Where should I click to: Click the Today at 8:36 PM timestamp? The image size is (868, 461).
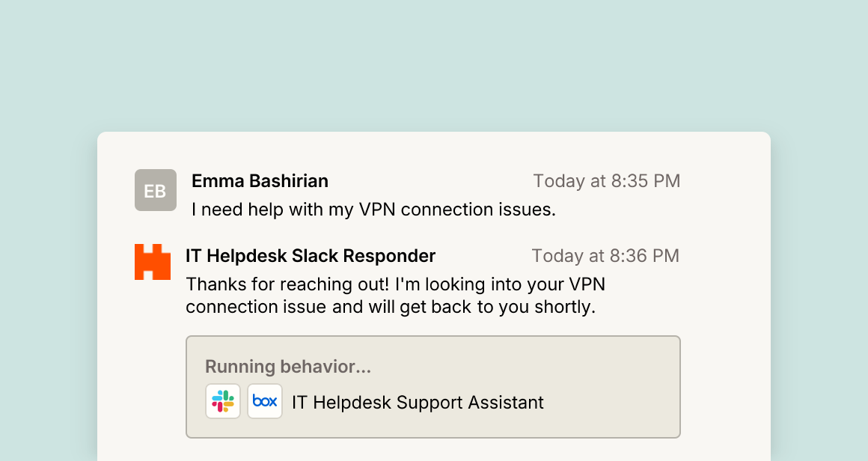tap(605, 256)
